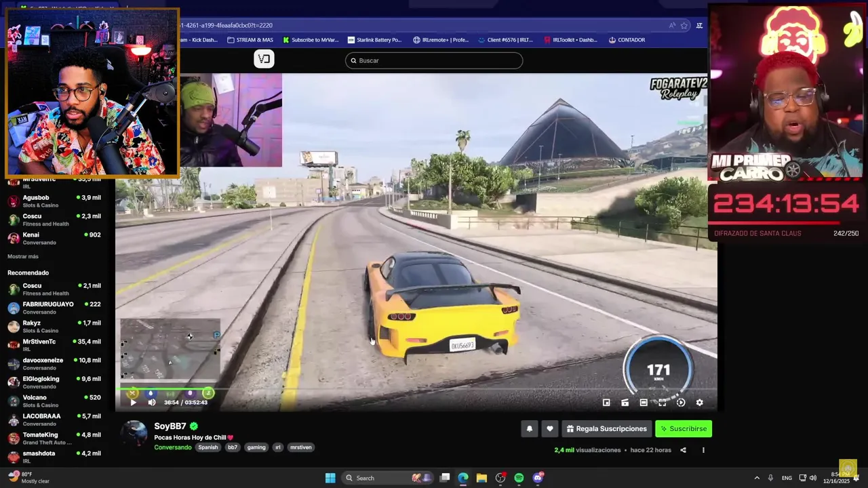Open LACOBRAAA recommended channel
Screen dimensions: 868x488
click(54, 420)
